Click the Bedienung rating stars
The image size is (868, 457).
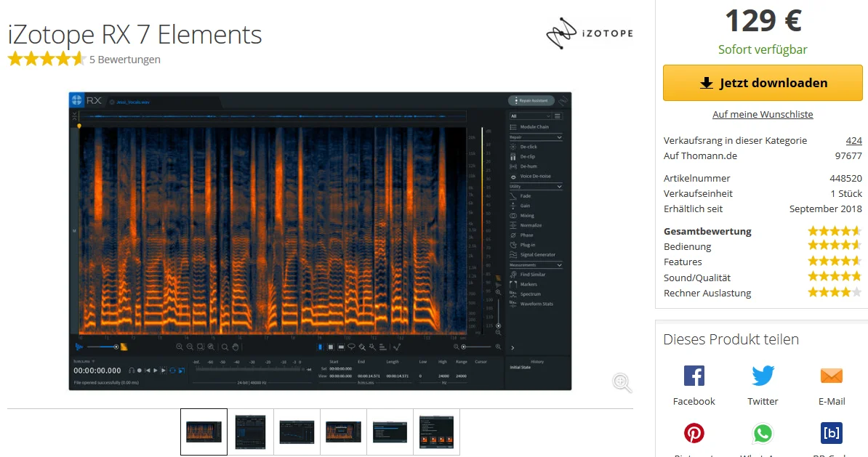tap(835, 246)
